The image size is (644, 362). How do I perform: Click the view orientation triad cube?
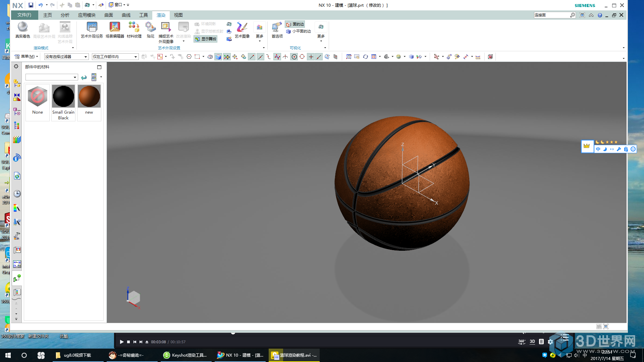click(133, 298)
